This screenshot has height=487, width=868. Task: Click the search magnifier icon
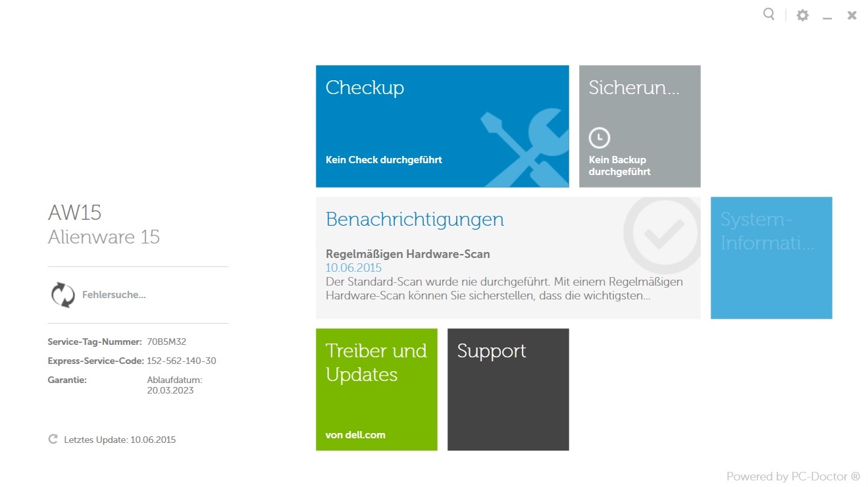(x=769, y=14)
